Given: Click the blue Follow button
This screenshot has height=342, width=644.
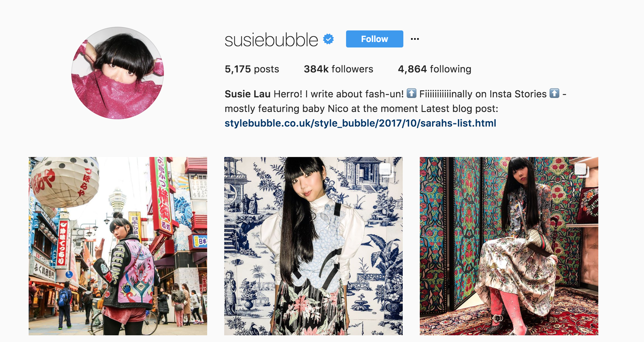Looking at the screenshot, I should [374, 39].
